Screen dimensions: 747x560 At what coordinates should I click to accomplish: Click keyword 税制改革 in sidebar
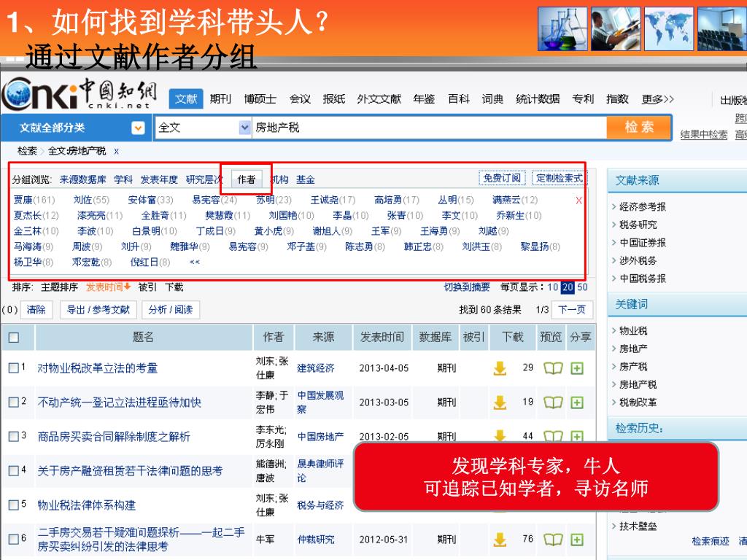coord(638,402)
